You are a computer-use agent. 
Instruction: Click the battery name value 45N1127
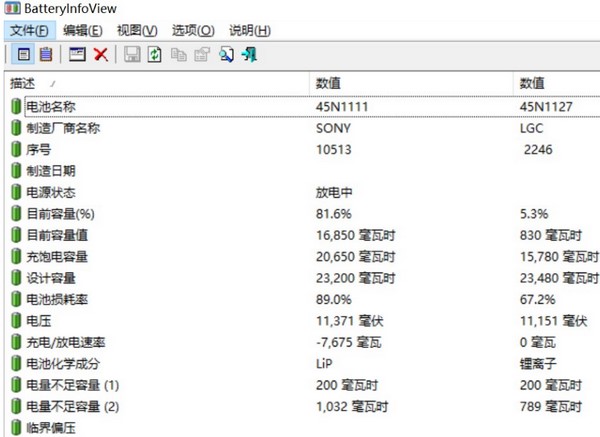point(546,106)
